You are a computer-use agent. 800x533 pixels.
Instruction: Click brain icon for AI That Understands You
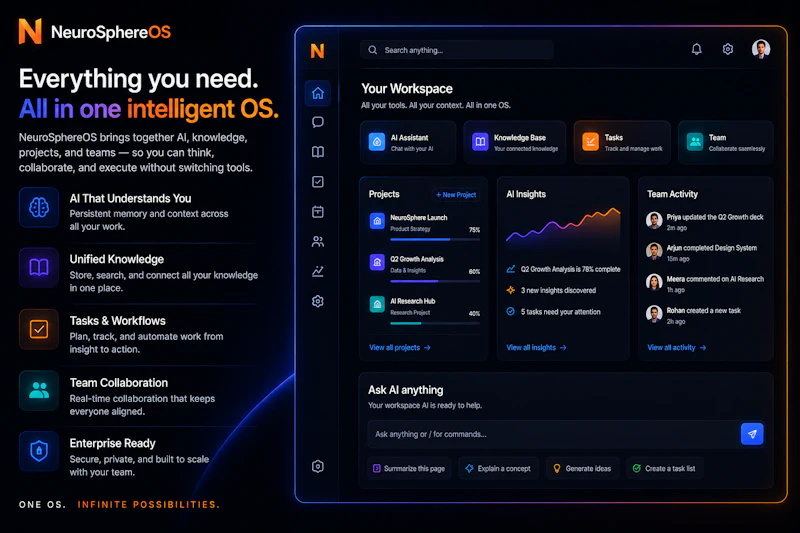pos(39,207)
